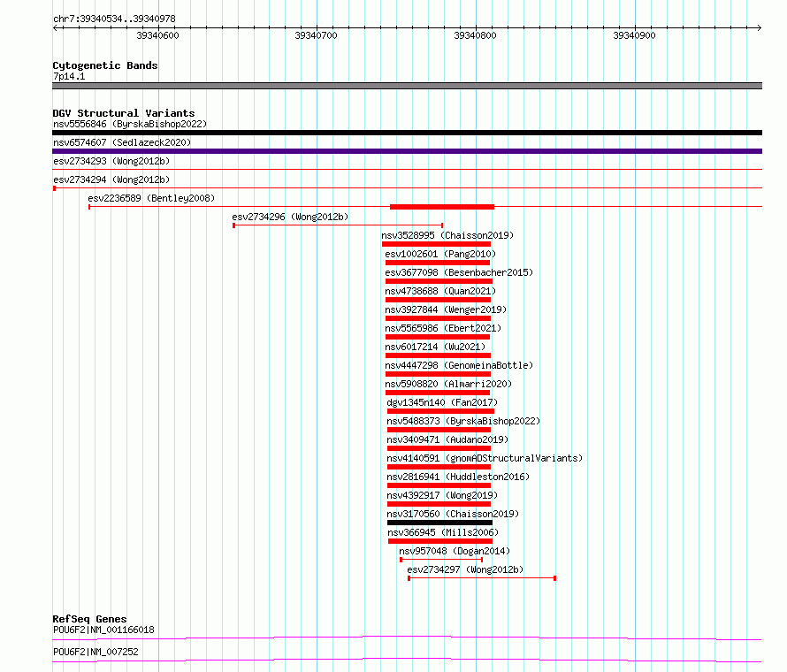Click the thick red segment of esv2236589
This screenshot has width=787, height=672.
442,207
